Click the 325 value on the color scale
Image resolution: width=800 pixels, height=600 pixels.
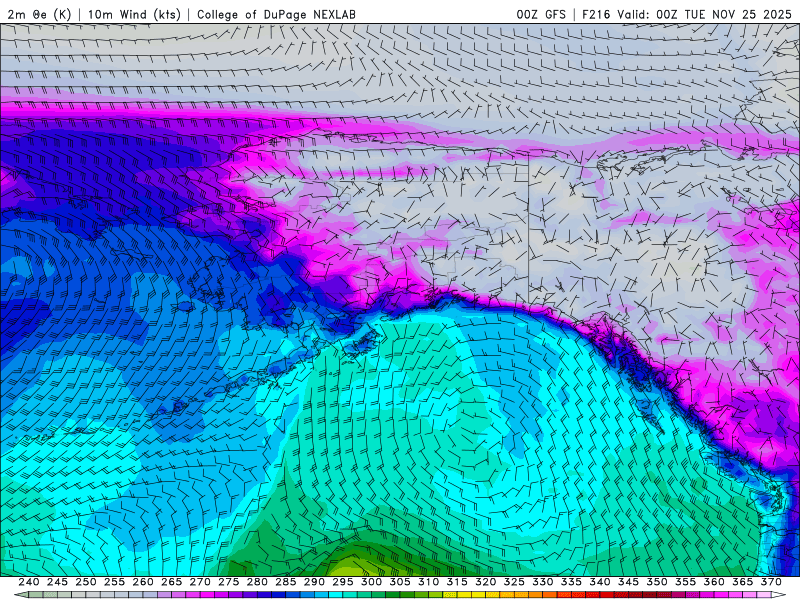(514, 582)
